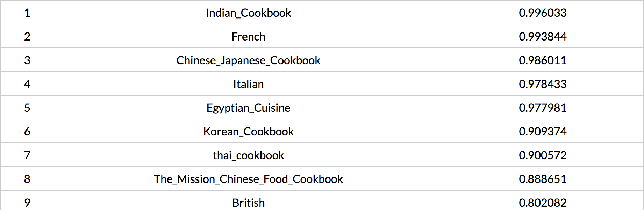The height and width of the screenshot is (213, 644).
Task: Select the value 0.909374
Action: (x=543, y=132)
